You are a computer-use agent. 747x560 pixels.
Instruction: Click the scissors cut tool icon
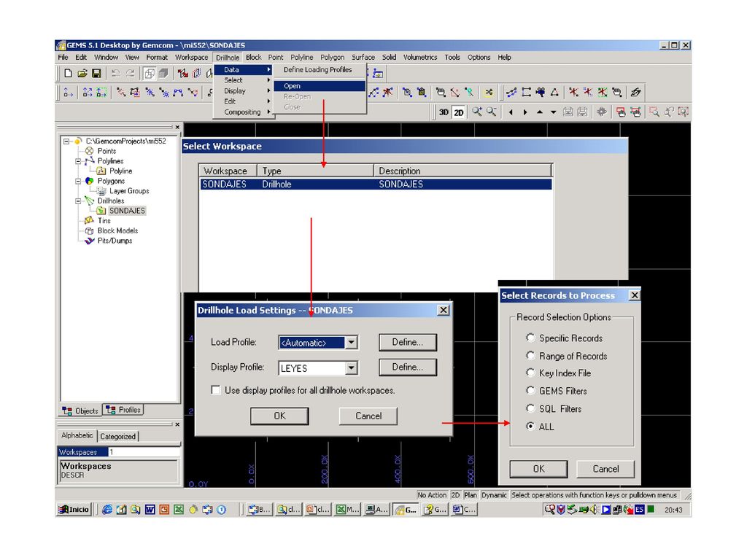[x=488, y=93]
